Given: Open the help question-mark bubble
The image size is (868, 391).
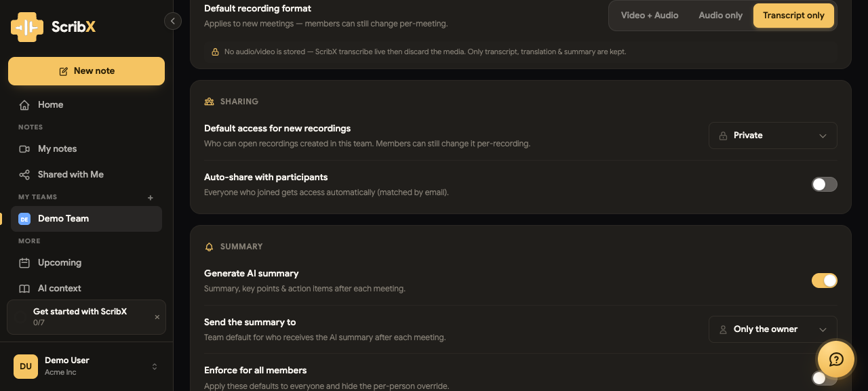Looking at the screenshot, I should tap(836, 359).
